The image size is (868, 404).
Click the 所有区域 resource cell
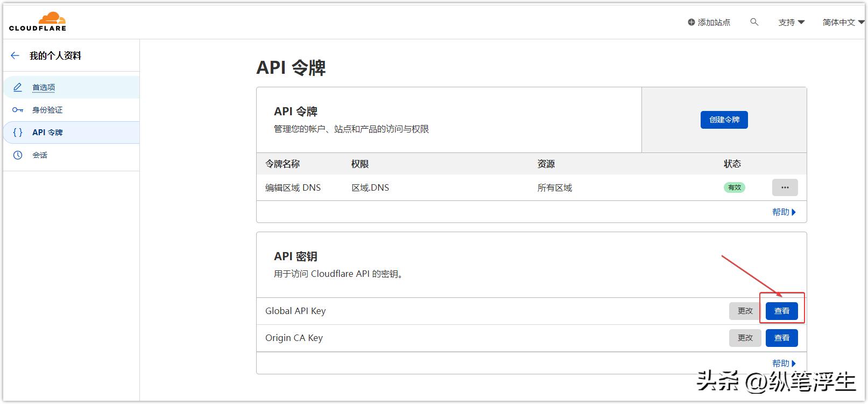click(555, 187)
